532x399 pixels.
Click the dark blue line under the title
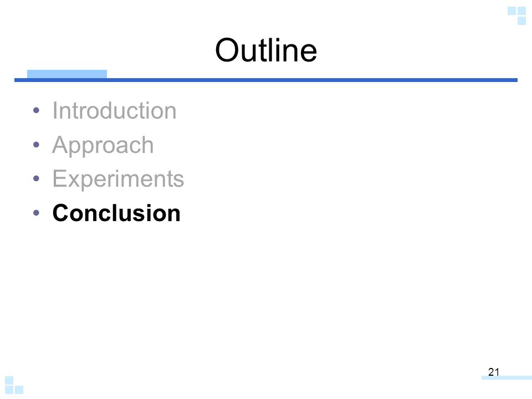point(266,80)
